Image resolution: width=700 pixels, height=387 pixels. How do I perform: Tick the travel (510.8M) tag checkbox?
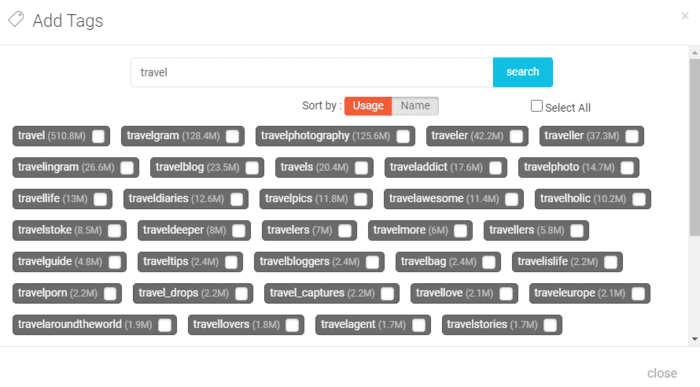[x=98, y=136]
